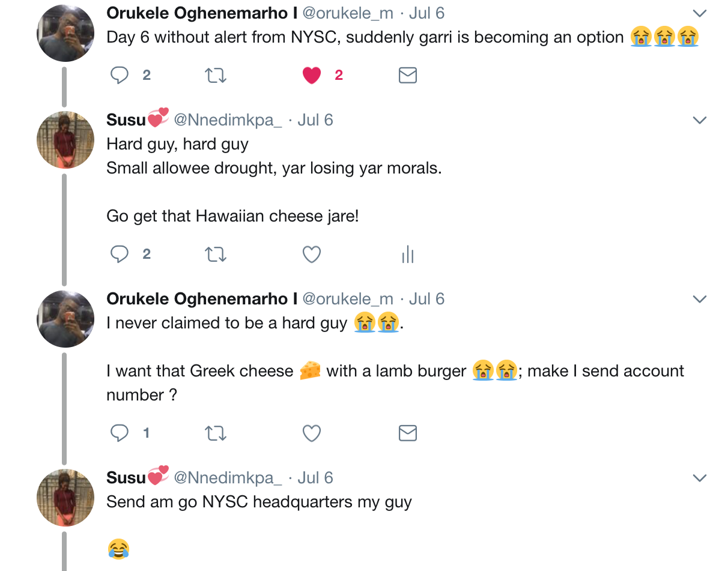Open the Jul 6 timestamp on Greek cheese tweet
Screen dimensions: 728x571
point(426,299)
